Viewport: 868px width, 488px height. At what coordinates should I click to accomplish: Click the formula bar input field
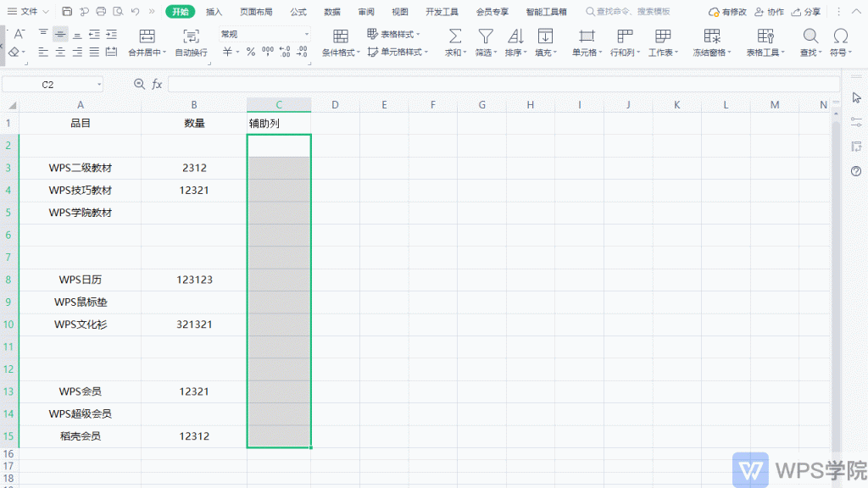(x=504, y=84)
